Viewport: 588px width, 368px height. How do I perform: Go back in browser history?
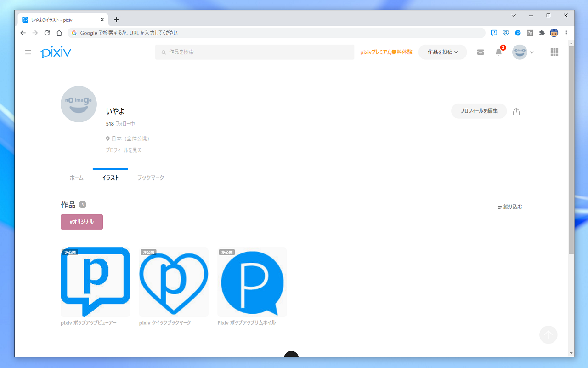pos(23,33)
